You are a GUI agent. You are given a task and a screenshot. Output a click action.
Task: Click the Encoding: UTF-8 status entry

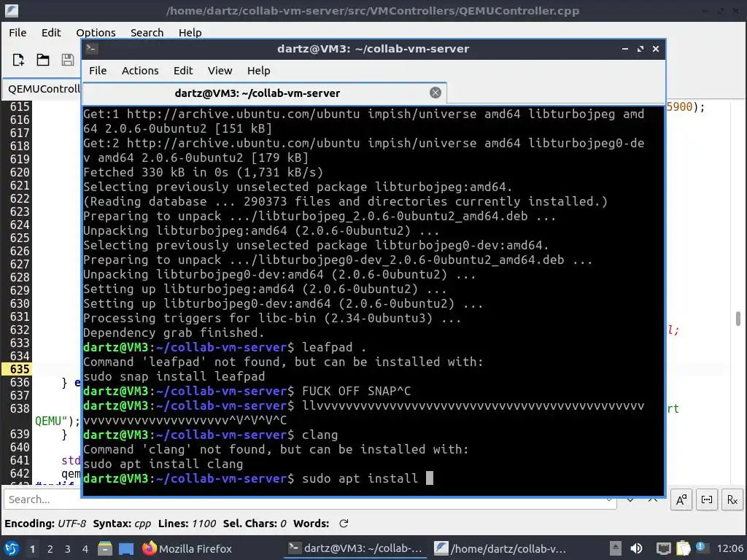(x=45, y=524)
